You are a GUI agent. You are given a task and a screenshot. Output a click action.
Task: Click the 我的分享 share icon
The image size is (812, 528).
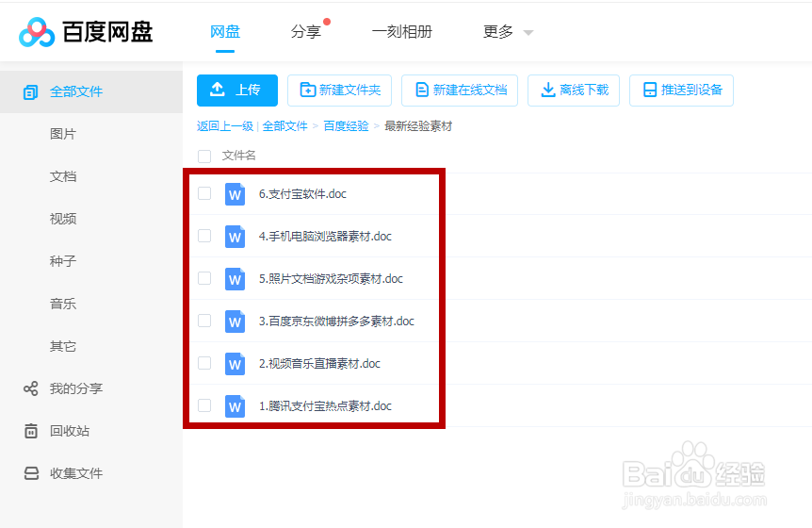tap(30, 388)
